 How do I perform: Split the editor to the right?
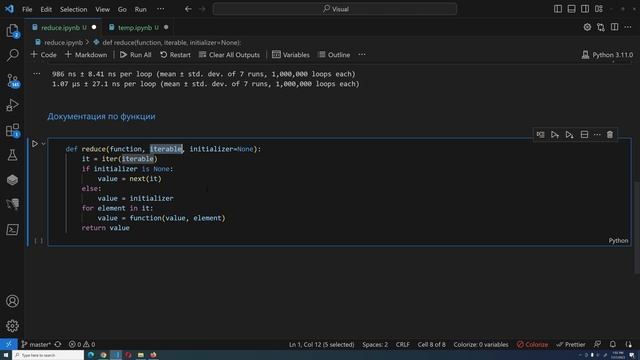614,27
